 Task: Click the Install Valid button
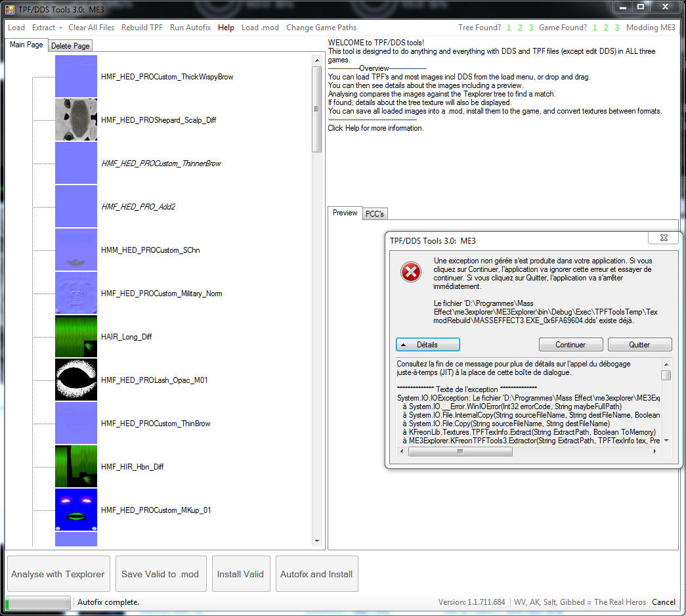click(x=241, y=573)
